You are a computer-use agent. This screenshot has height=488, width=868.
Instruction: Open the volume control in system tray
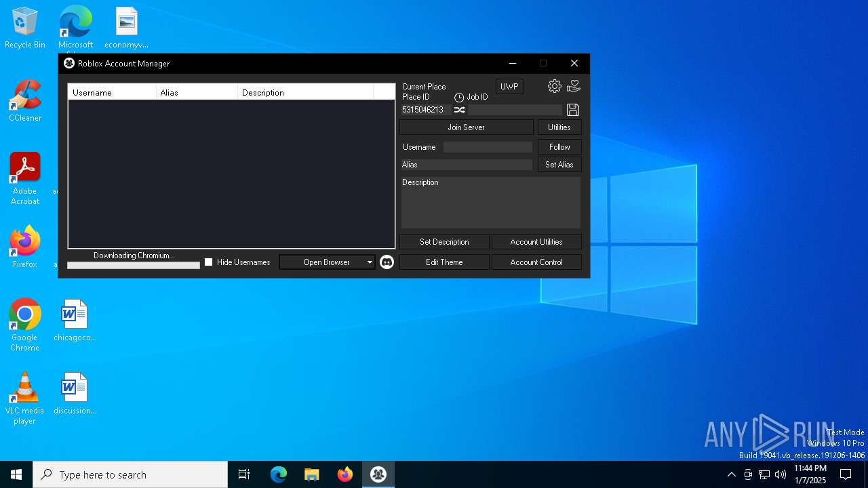coord(781,474)
